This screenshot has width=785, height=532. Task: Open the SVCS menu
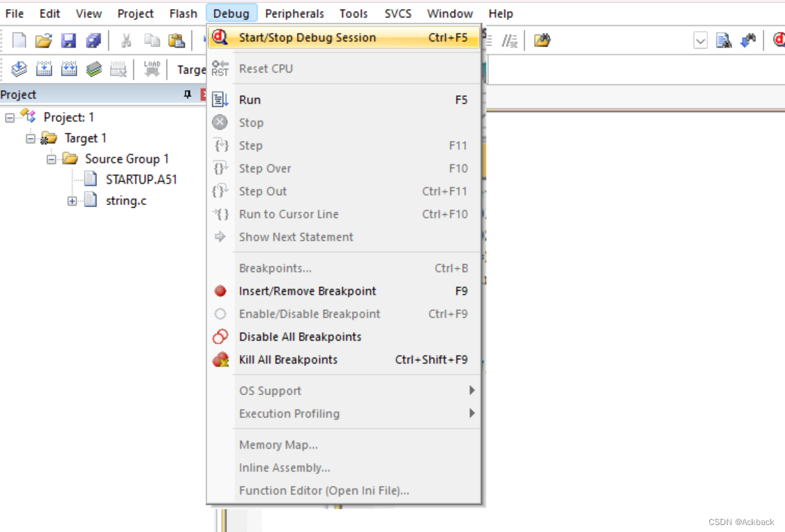(x=398, y=14)
